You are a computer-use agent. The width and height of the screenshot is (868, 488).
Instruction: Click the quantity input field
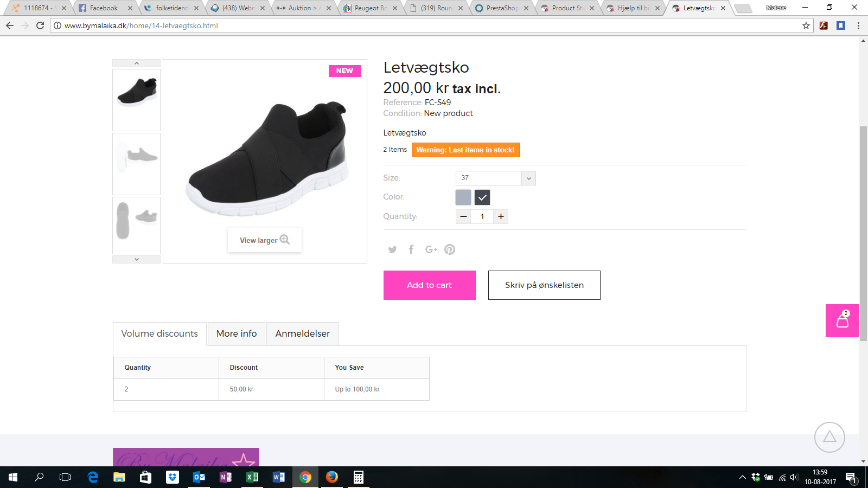click(x=482, y=216)
